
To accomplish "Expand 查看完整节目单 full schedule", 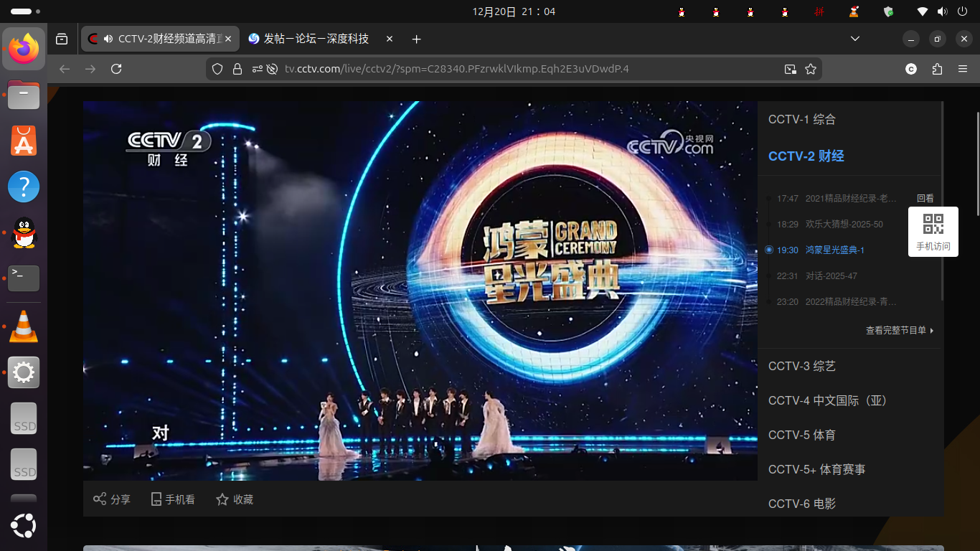I will click(x=900, y=331).
